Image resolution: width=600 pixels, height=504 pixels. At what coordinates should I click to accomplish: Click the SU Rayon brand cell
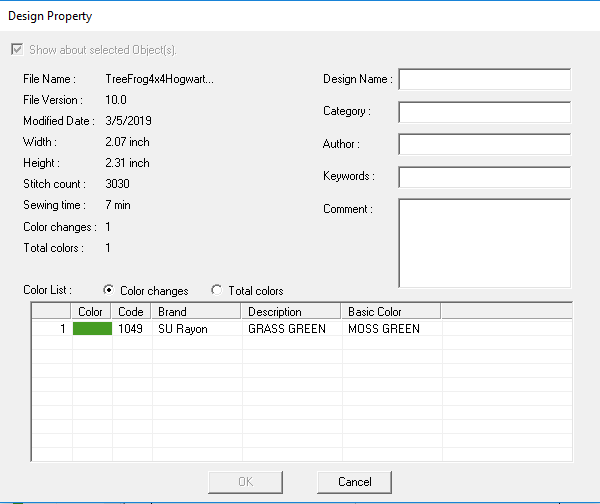pyautogui.click(x=183, y=329)
